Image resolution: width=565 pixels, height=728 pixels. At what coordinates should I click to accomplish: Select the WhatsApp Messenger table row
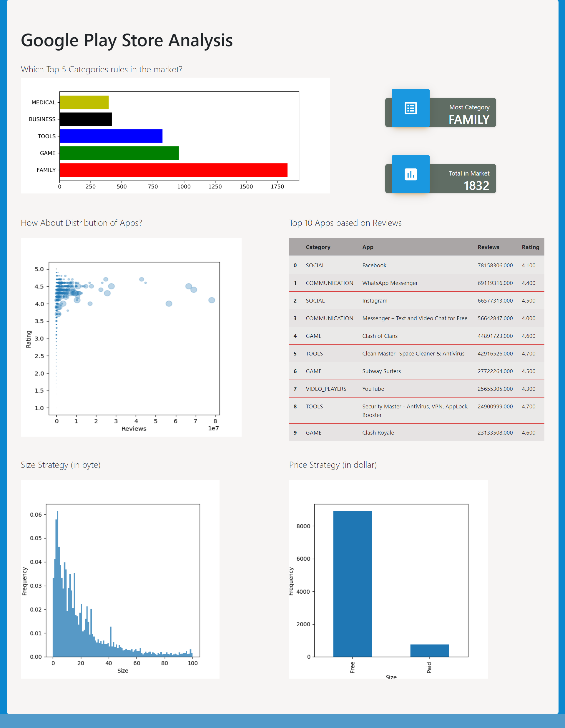point(390,283)
